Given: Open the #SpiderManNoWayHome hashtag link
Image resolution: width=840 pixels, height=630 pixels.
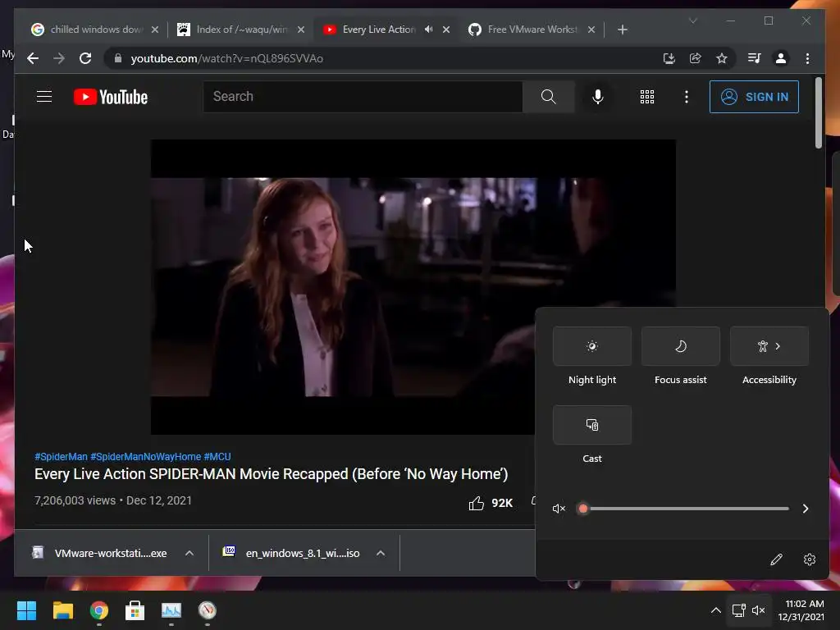Looking at the screenshot, I should pos(145,456).
